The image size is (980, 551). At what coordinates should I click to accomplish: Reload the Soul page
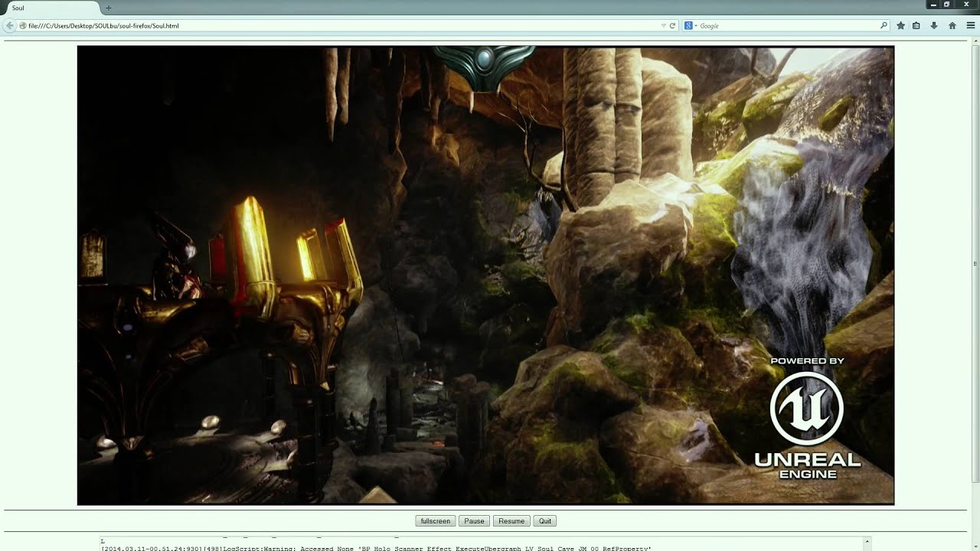click(x=672, y=26)
